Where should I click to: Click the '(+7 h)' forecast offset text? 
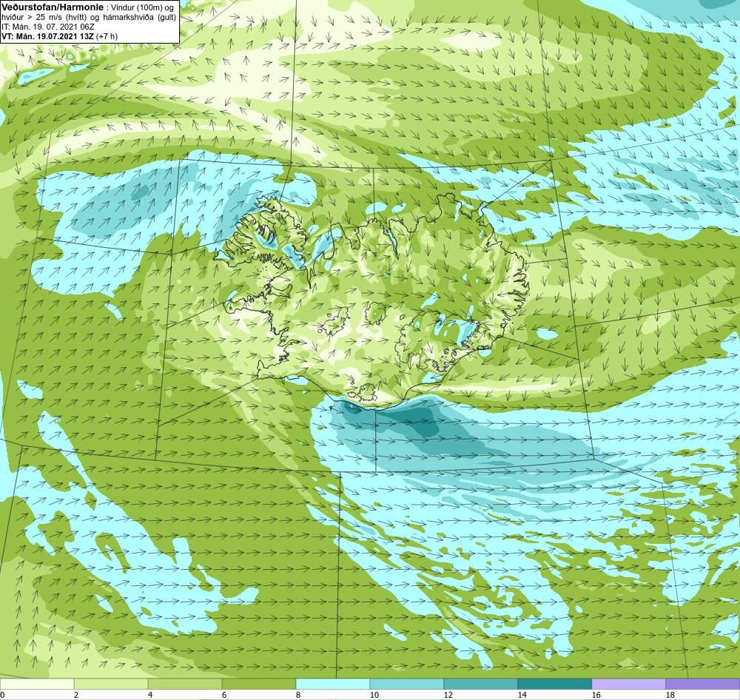pyautogui.click(x=107, y=36)
